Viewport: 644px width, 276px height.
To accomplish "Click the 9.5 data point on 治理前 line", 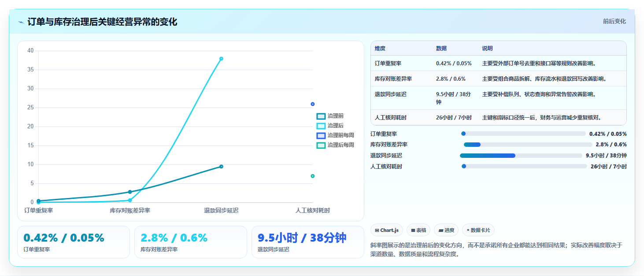I will [x=221, y=166].
